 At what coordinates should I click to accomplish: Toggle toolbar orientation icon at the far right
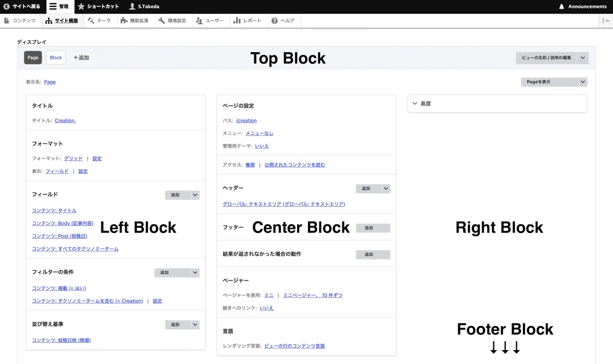606,21
